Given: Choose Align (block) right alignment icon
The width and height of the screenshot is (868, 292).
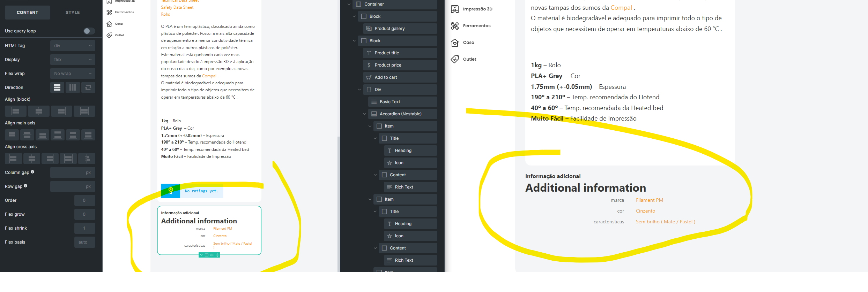Looking at the screenshot, I should [x=61, y=111].
